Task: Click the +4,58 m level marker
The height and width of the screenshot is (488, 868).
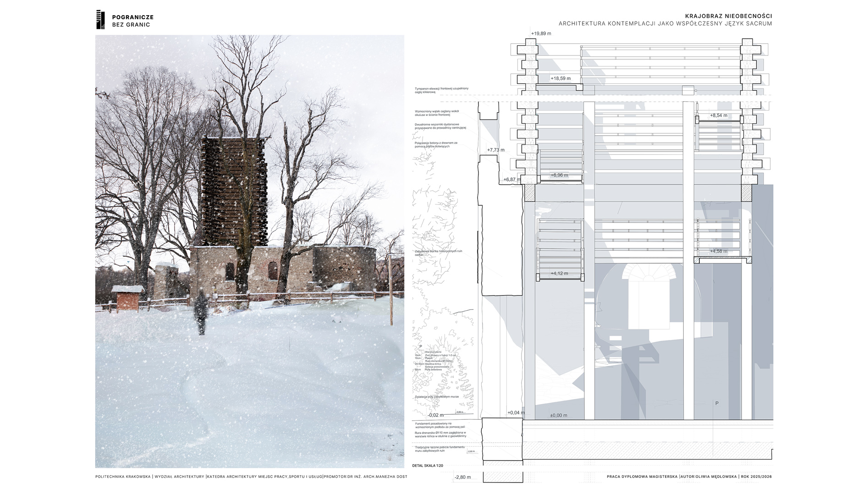Action: point(718,251)
